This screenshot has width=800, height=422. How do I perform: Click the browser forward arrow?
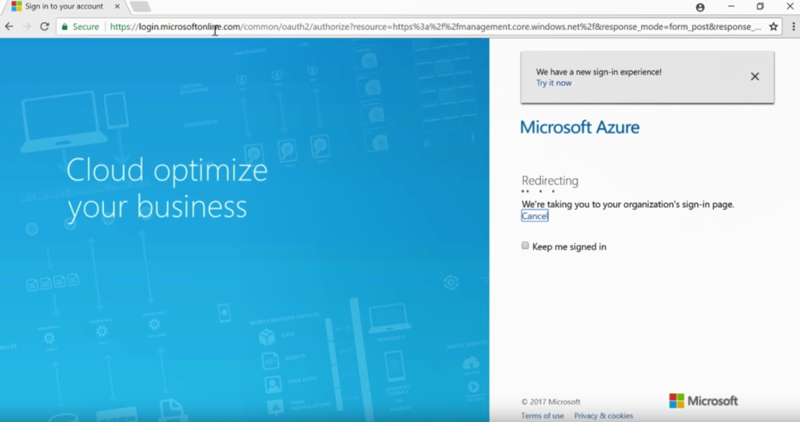27,27
